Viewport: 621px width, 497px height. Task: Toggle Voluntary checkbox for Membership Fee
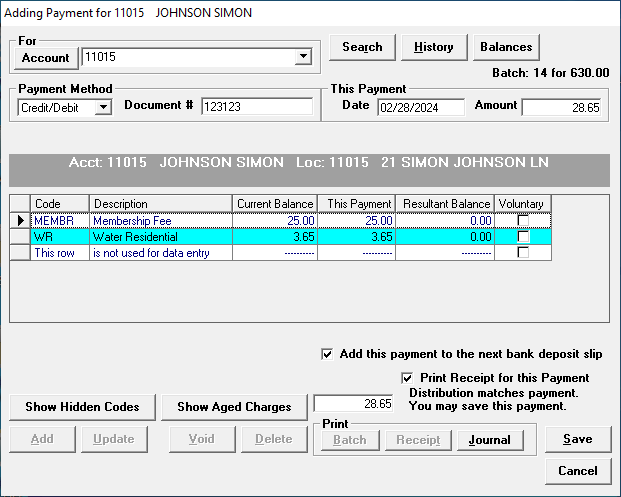[523, 220]
